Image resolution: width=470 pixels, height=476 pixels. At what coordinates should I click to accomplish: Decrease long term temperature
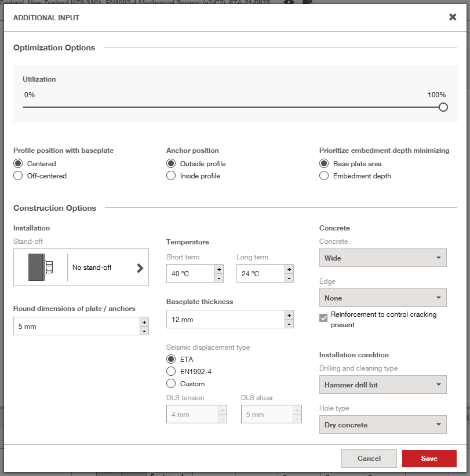[x=289, y=278]
